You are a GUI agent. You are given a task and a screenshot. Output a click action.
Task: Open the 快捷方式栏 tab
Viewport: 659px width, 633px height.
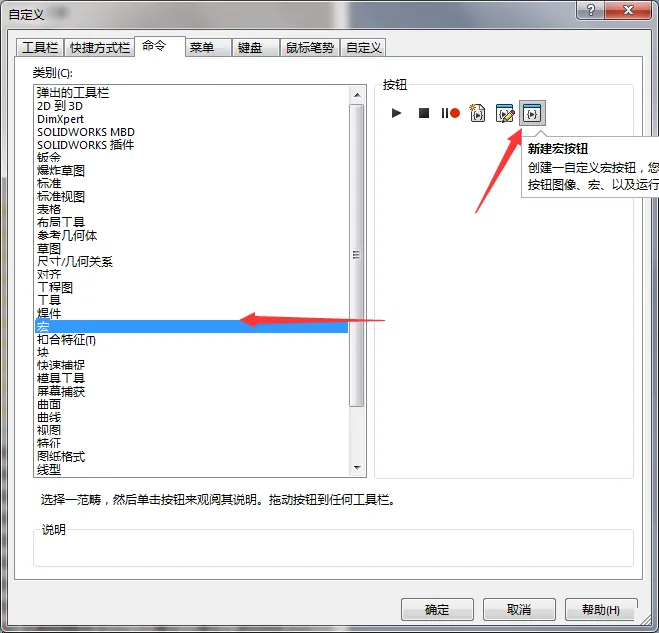[x=100, y=47]
